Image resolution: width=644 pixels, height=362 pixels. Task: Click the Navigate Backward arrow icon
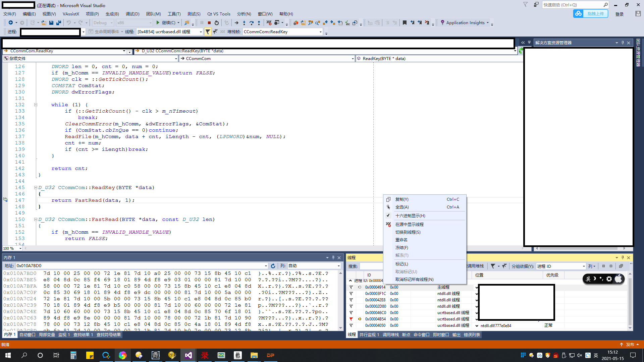pyautogui.click(x=11, y=23)
